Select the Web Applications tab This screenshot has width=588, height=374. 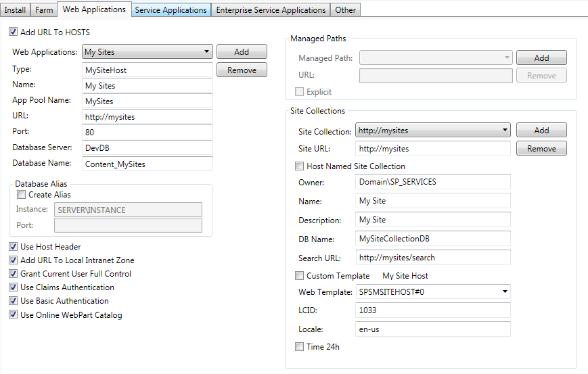[x=94, y=9]
